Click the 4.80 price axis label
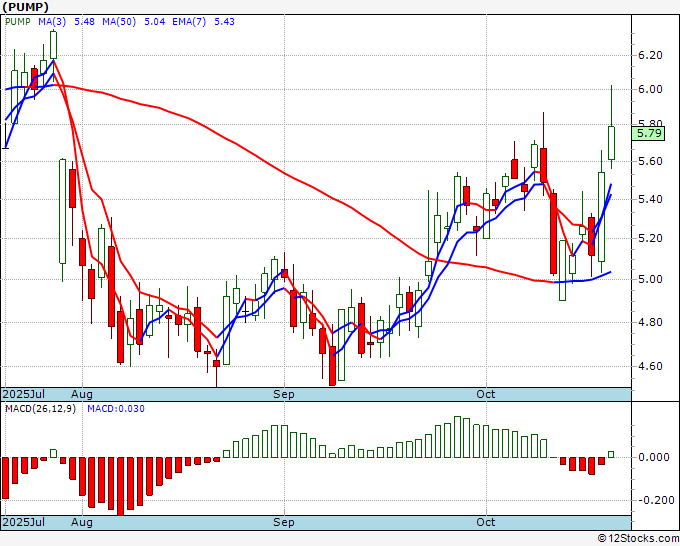 coord(650,322)
